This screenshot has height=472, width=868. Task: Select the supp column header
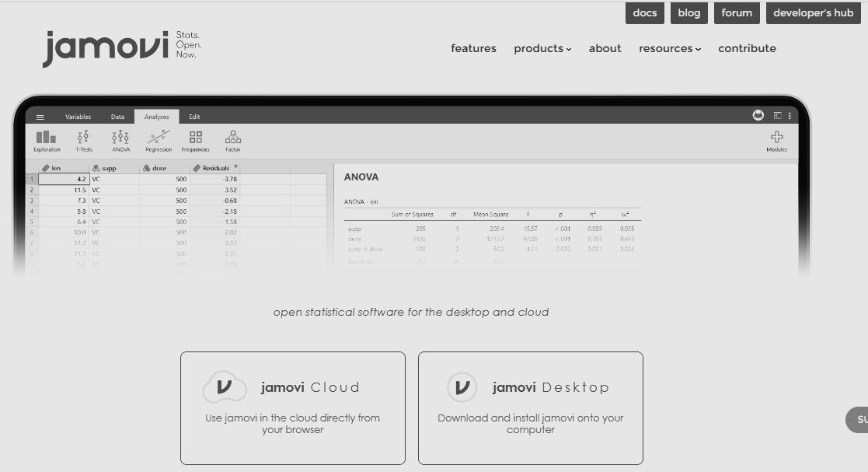point(114,168)
